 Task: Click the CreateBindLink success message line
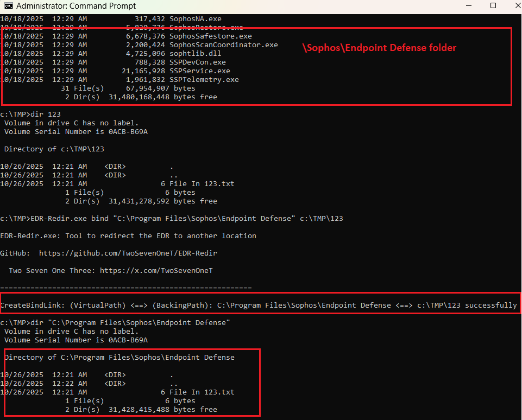pyautogui.click(x=259, y=306)
